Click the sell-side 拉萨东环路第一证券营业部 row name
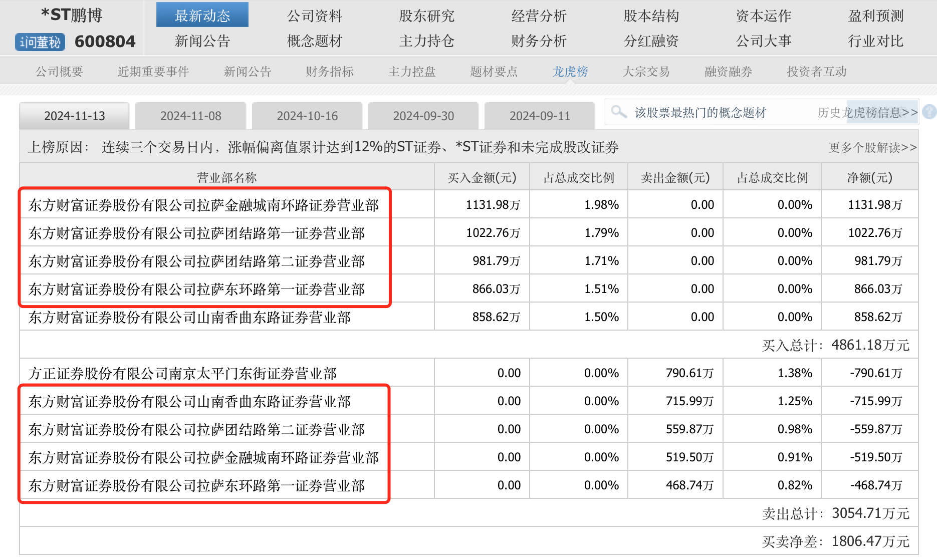Image resolution: width=937 pixels, height=560 pixels. point(196,485)
